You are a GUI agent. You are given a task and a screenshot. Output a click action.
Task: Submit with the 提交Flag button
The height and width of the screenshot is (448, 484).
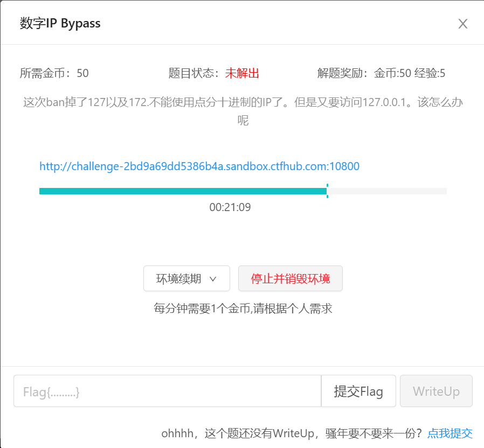(358, 391)
